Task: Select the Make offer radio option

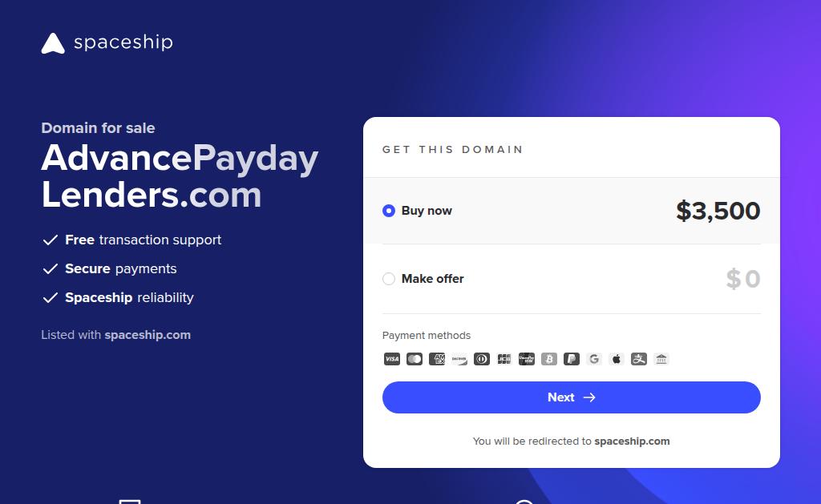Action: [389, 278]
